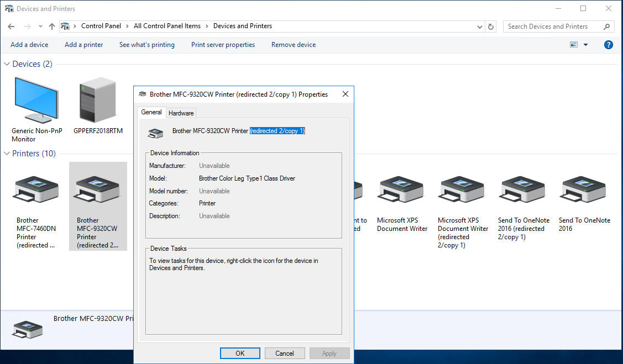
Task: Click the Description Unavailable value
Action: pos(214,216)
